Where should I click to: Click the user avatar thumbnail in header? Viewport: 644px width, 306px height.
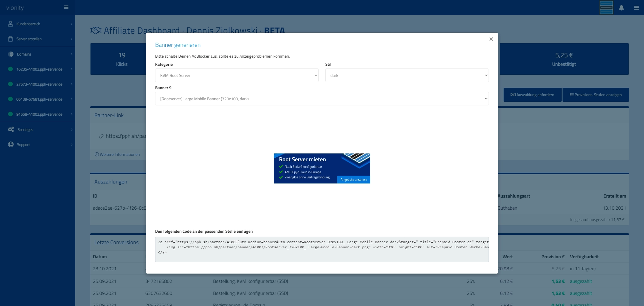point(606,8)
